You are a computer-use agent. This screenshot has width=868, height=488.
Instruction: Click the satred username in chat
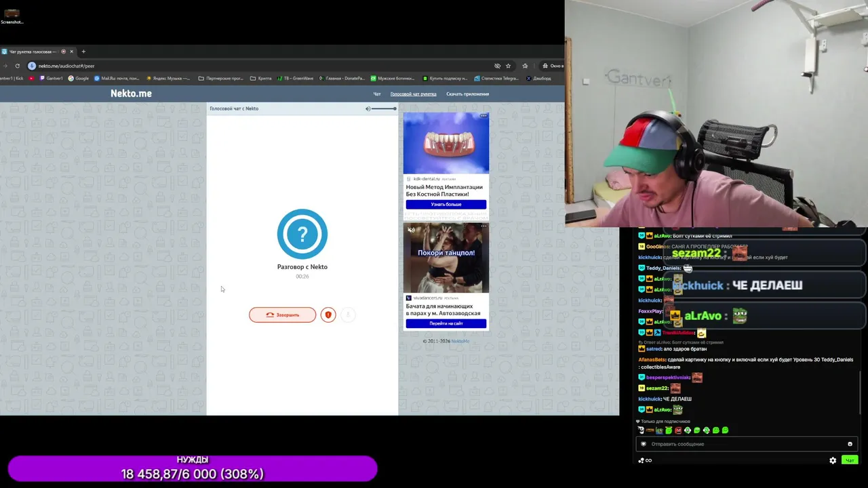(654, 349)
